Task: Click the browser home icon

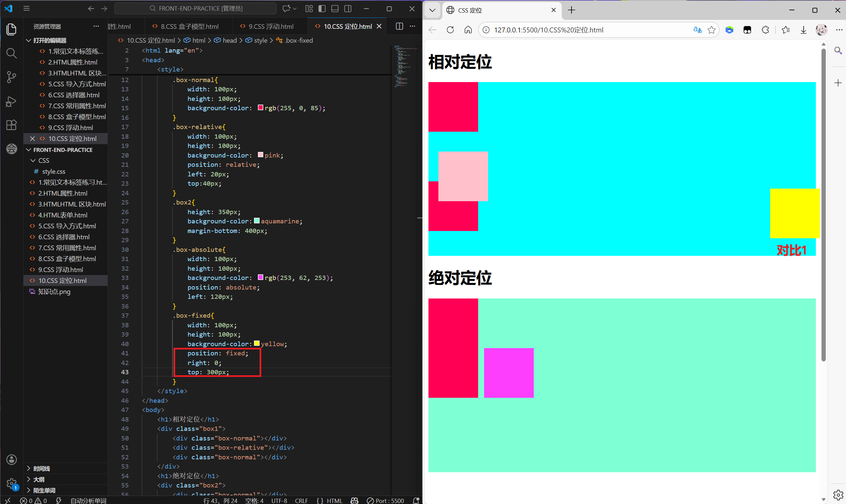Action: coord(468,30)
